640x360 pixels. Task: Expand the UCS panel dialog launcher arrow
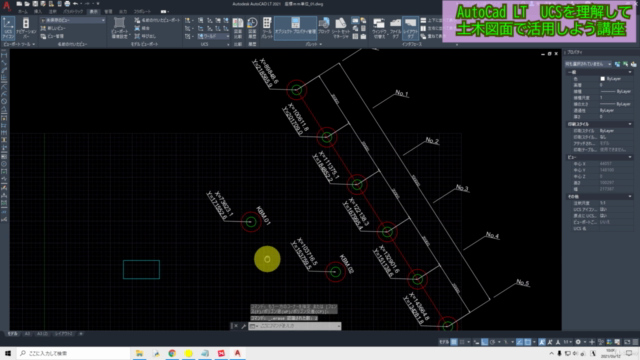pyautogui.click(x=228, y=44)
